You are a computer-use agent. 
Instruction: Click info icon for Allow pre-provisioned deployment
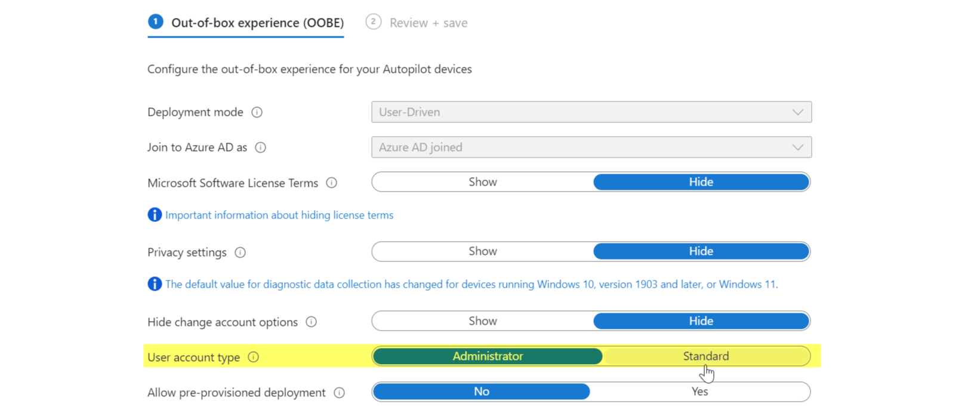click(x=339, y=393)
